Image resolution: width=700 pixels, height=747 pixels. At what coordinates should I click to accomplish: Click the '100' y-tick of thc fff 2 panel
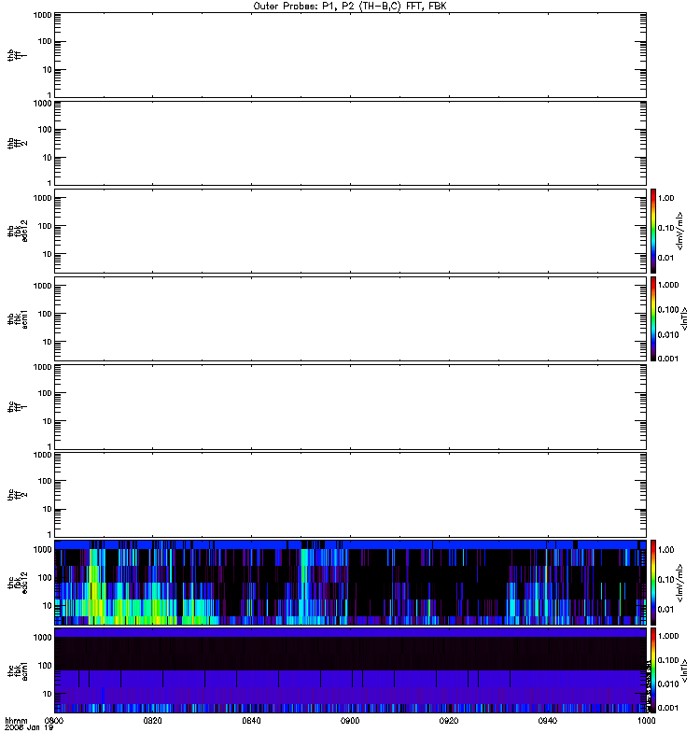click(x=45, y=481)
